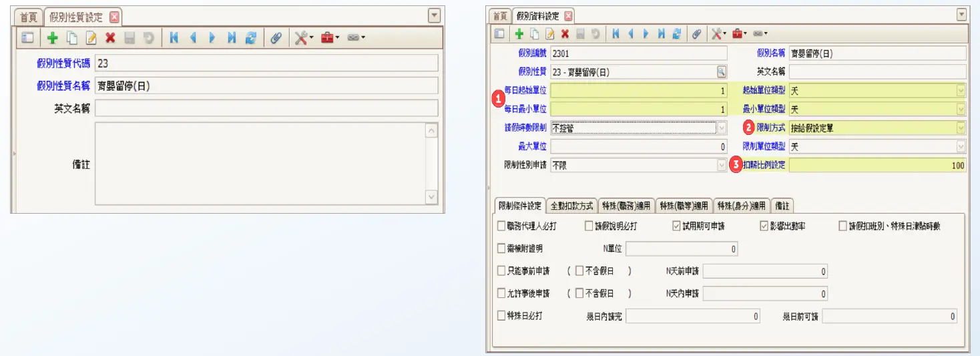Viewport: 980px width, 356px height.
Task: Open red toolbox menu in 假別性質設定 toolbar
Action: [329, 39]
